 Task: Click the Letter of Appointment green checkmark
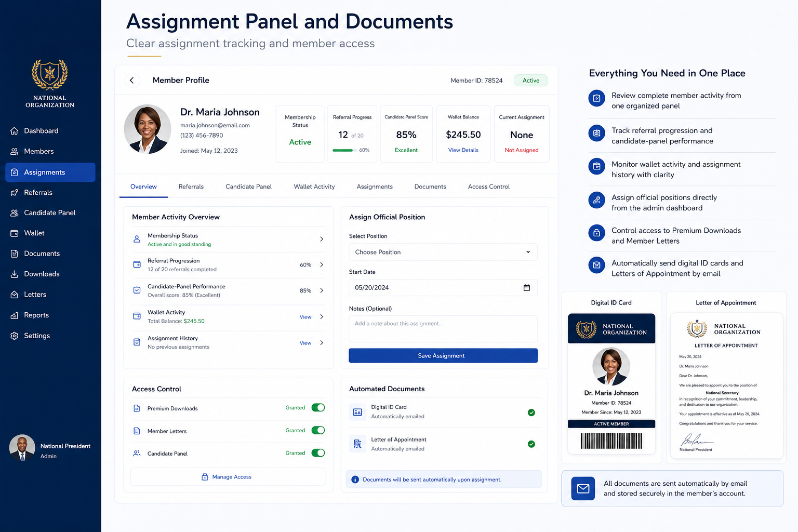pos(531,444)
